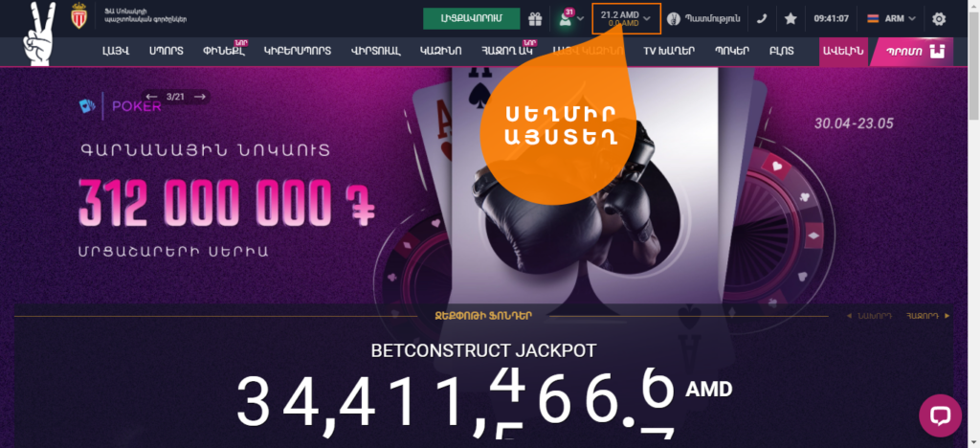Expand the profile chevron next to avatar

point(581,19)
